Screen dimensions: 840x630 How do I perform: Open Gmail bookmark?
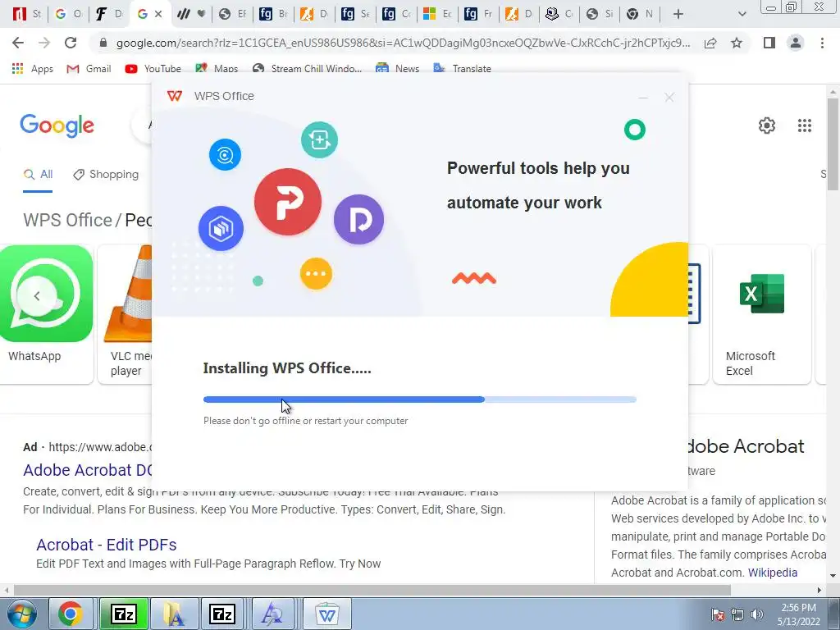point(89,69)
